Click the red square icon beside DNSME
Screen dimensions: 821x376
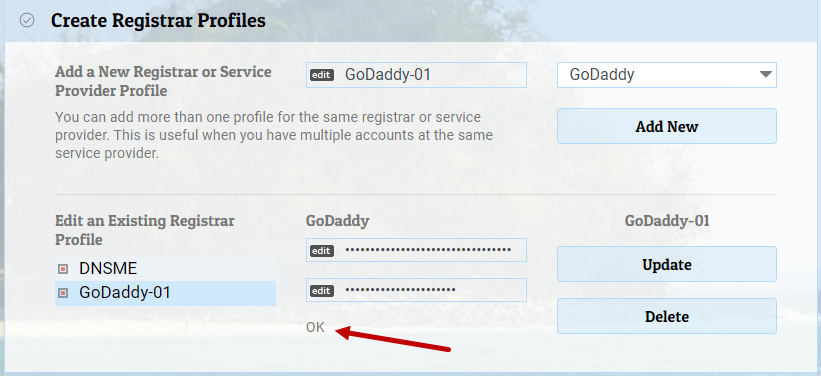[63, 269]
